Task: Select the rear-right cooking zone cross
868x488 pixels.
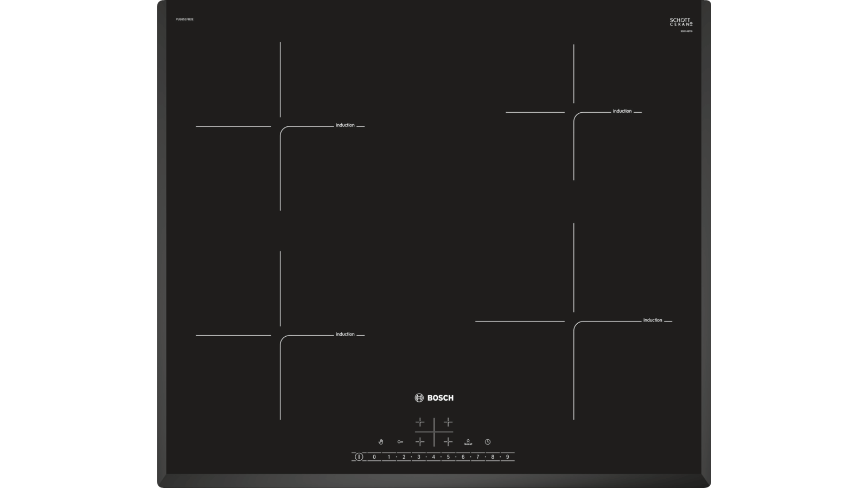Action: coord(448,422)
